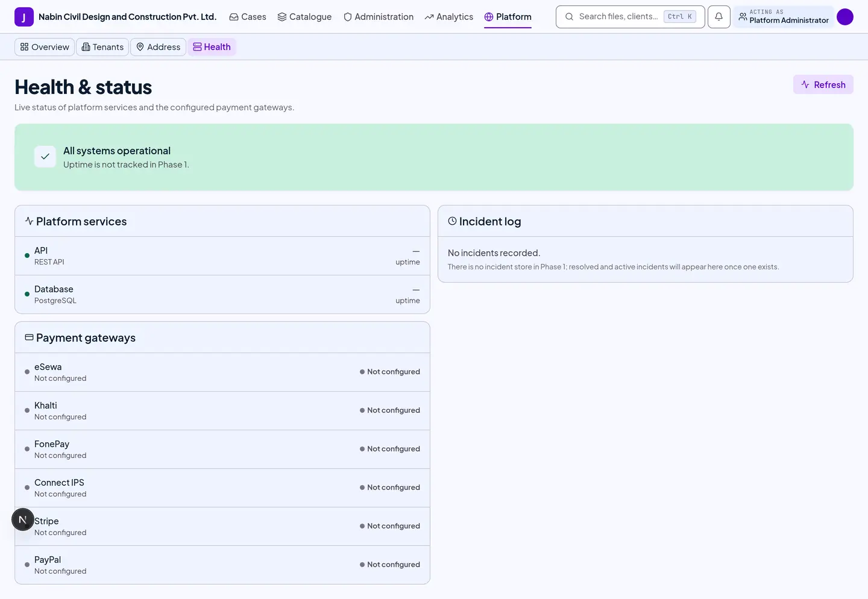Click the card icon beside Payment gateways
Image resolution: width=868 pixels, height=599 pixels.
[x=29, y=337]
